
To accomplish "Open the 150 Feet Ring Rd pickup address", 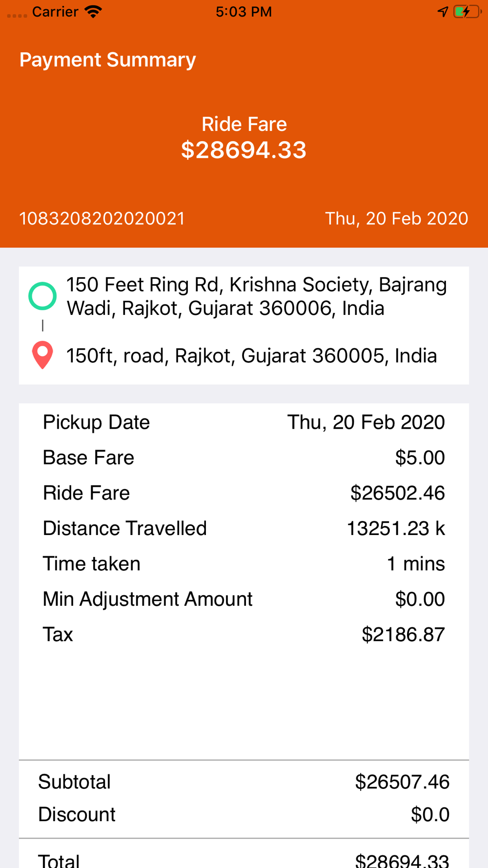I will click(257, 296).
